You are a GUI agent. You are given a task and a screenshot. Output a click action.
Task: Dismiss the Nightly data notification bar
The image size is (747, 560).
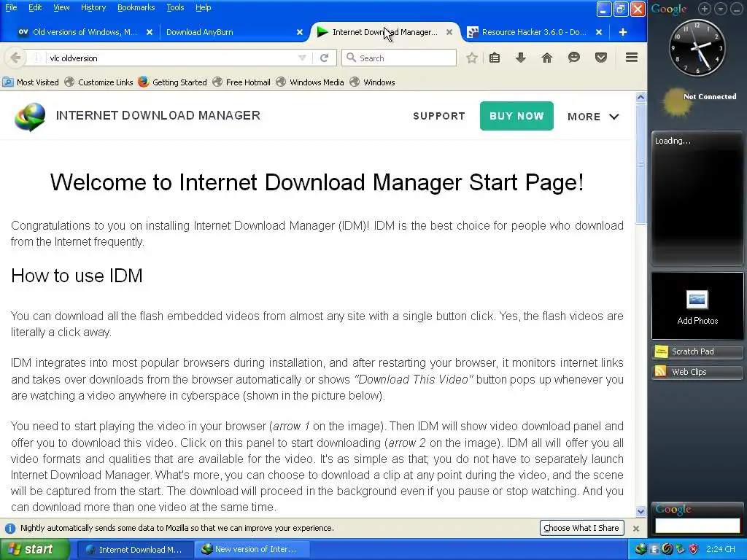(x=635, y=528)
